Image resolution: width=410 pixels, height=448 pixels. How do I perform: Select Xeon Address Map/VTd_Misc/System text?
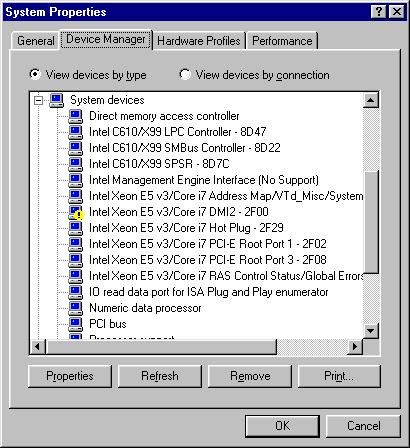coord(226,196)
